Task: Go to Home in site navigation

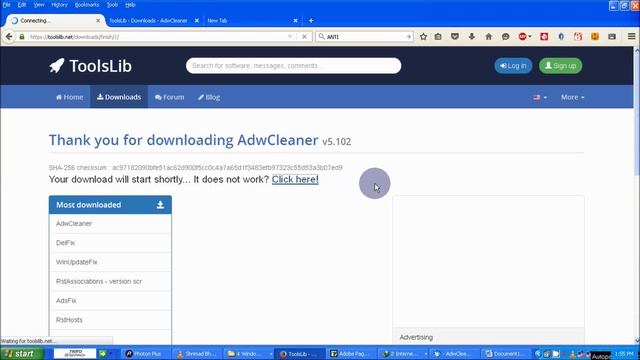Action: [x=69, y=97]
